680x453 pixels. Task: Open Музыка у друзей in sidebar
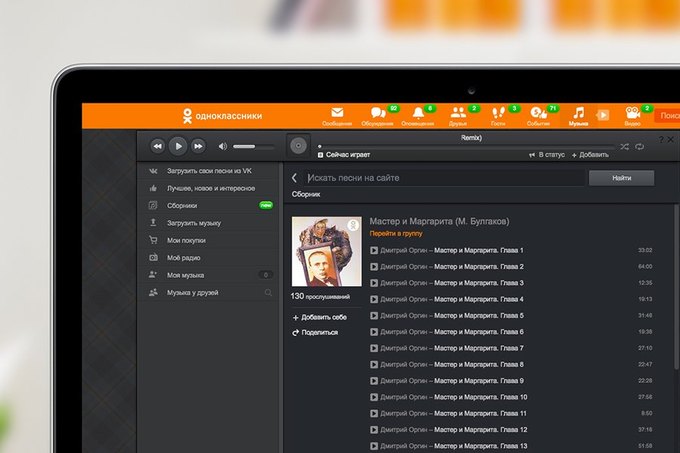209,293
